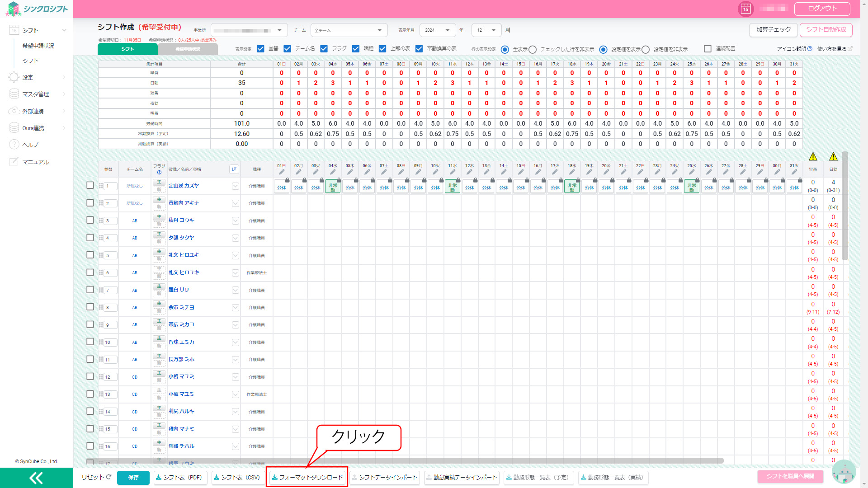
Task: Select the チェックした行を非表示 radio button
Action: coord(533,49)
